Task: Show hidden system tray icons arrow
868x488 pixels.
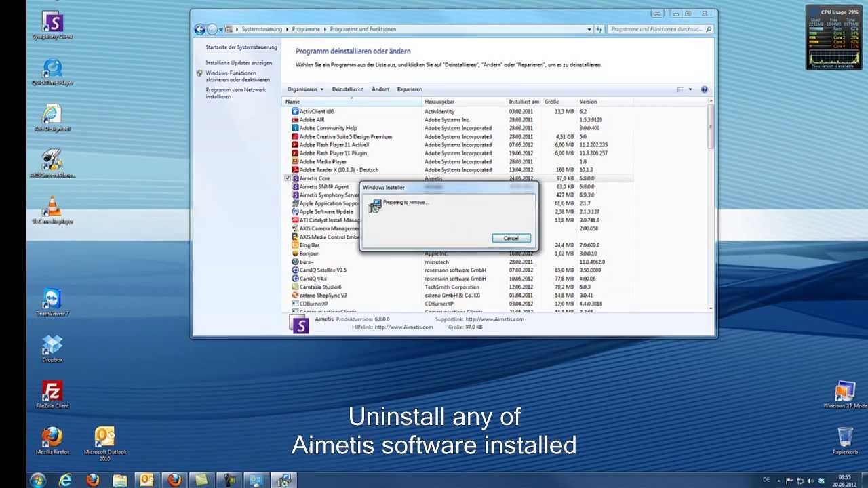Action: tap(778, 480)
